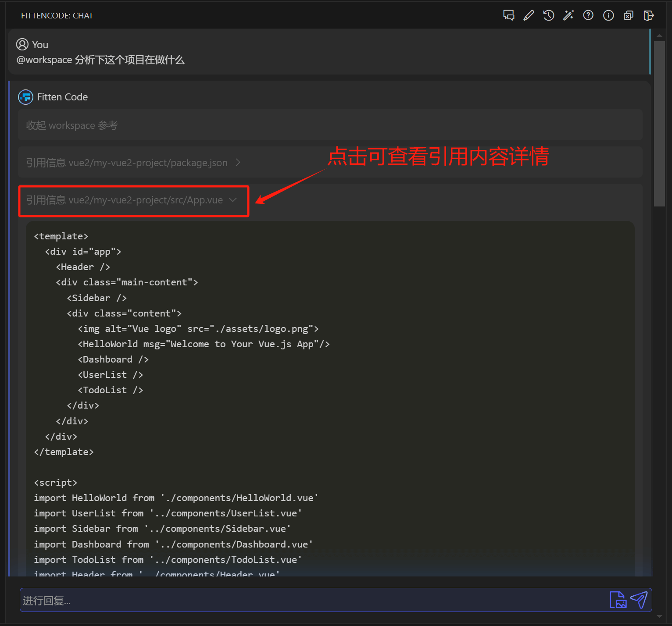Collapse the workspace reference section

click(72, 125)
